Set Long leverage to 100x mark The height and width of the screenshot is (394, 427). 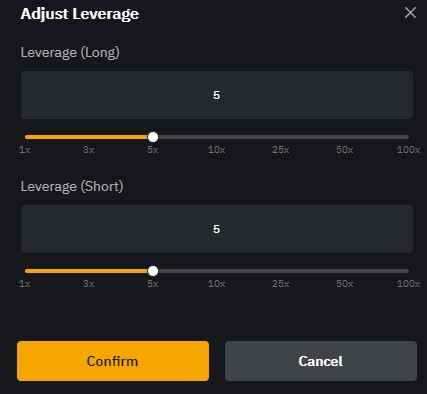tap(409, 150)
